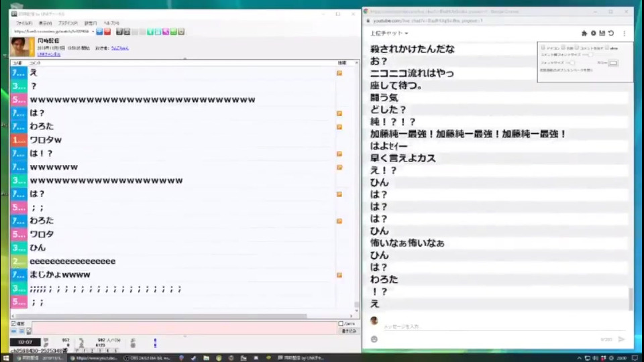This screenshot has width=644, height=362.
Task: Click the teal toolbar icon beside the green one
Action: click(158, 32)
